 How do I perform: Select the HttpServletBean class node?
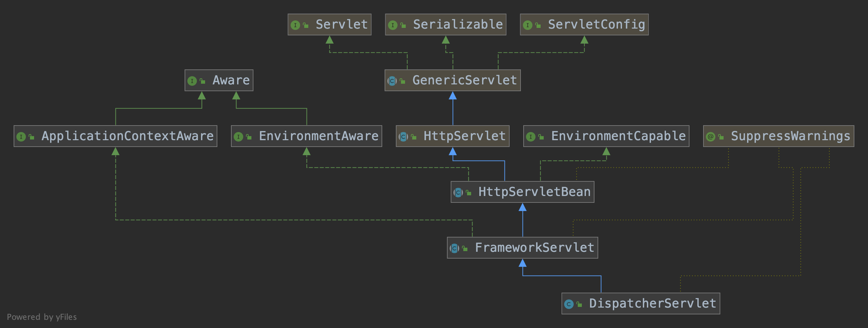pos(534,192)
